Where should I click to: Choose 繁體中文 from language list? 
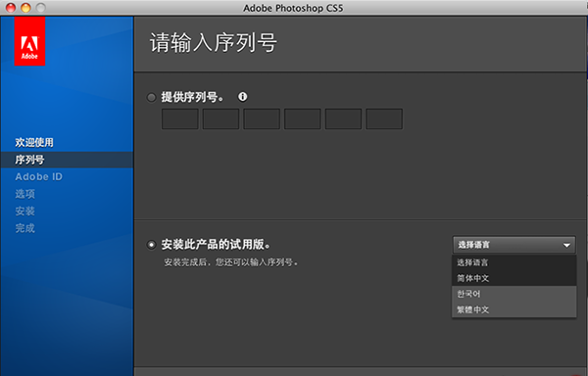514,309
